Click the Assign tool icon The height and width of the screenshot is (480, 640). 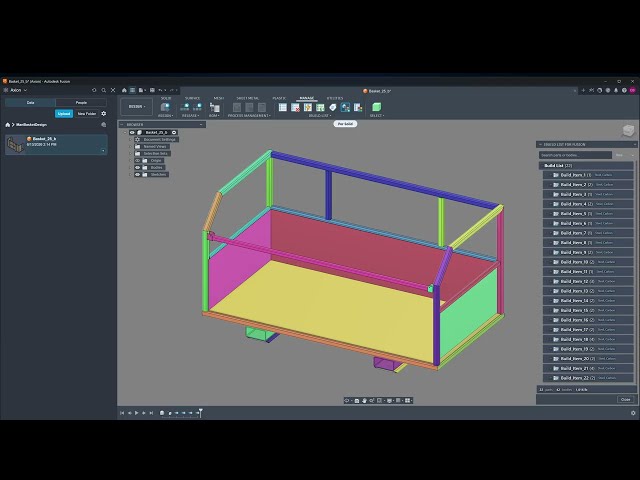(x=165, y=107)
